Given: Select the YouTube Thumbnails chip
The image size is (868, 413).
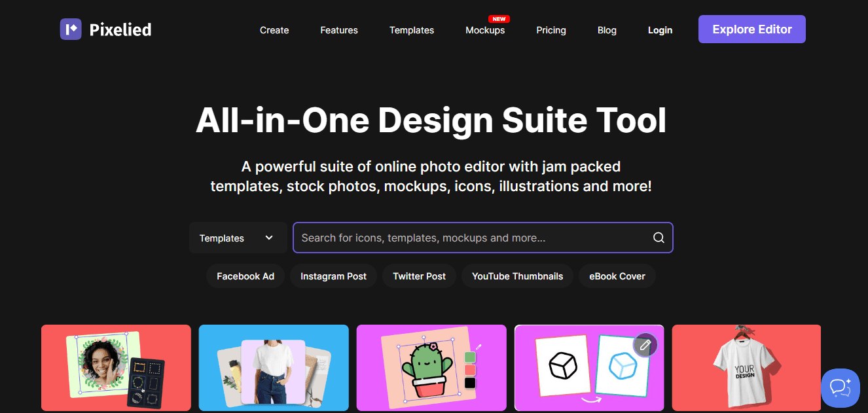Looking at the screenshot, I should coord(517,276).
